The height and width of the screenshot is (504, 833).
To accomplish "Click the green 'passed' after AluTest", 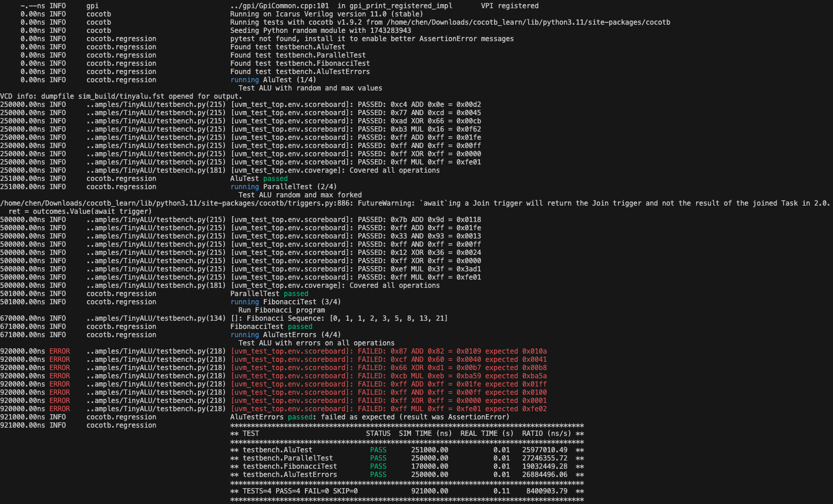I will 276,179.
